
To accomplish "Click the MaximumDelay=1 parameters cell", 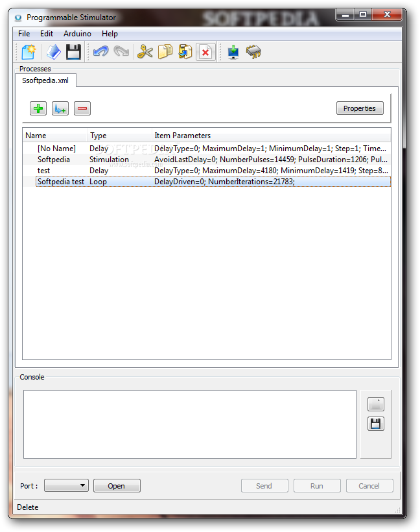I will click(270, 149).
